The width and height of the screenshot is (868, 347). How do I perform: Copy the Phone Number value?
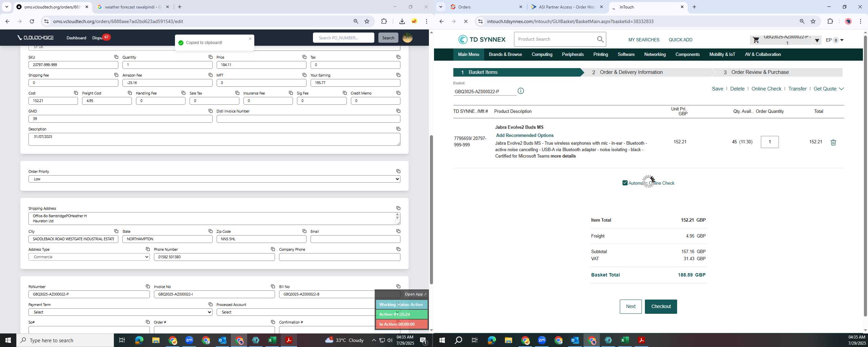(273, 249)
